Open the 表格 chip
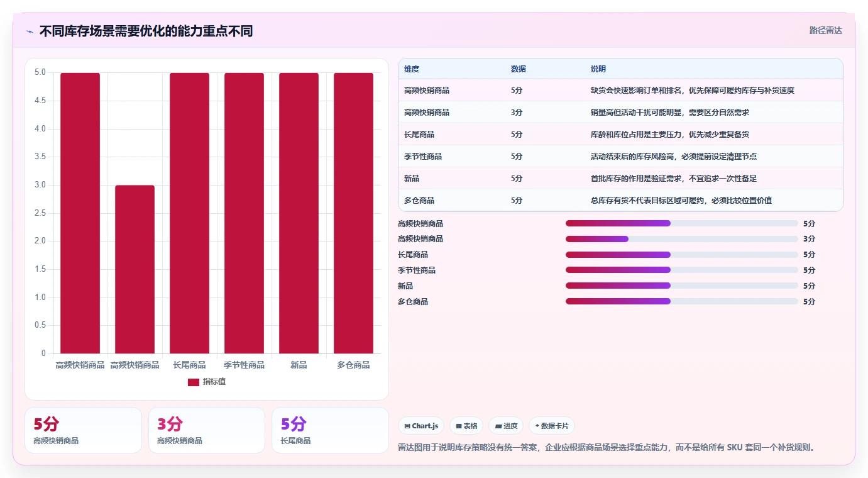868x478 pixels. tap(466, 426)
